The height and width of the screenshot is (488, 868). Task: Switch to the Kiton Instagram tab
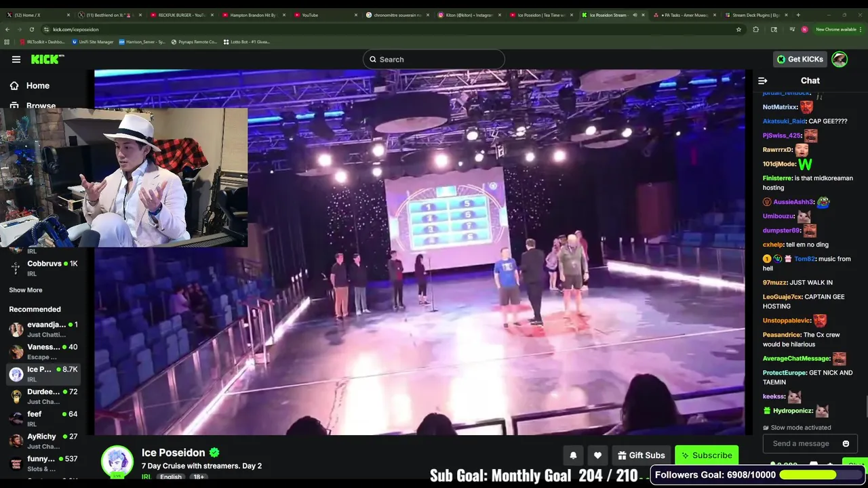click(469, 15)
